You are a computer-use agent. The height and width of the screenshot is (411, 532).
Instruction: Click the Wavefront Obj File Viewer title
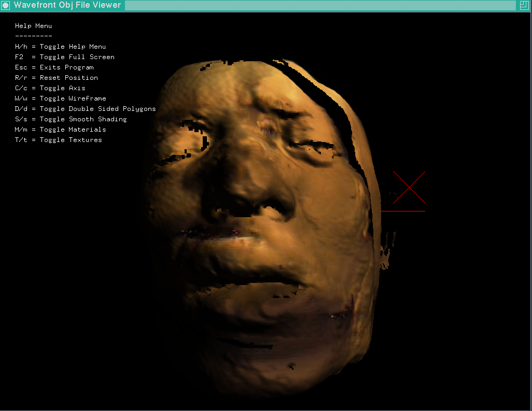[x=67, y=5]
